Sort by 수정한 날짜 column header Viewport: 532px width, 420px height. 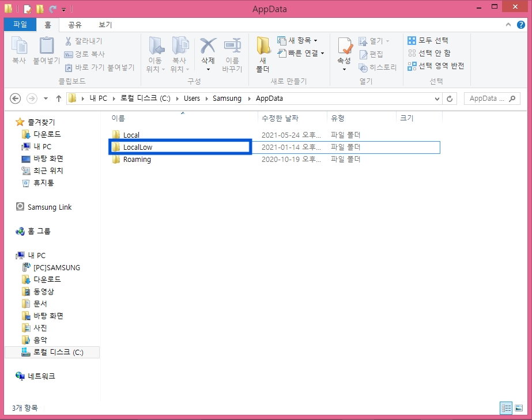click(x=280, y=118)
